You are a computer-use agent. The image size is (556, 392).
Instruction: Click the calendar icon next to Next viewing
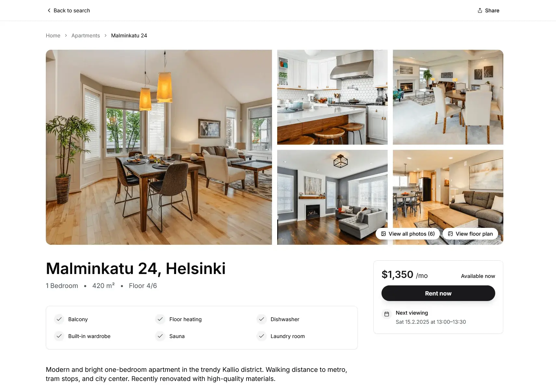(387, 314)
